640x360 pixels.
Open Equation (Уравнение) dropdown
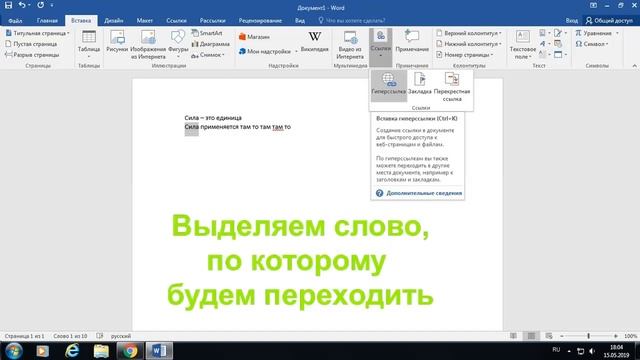click(x=597, y=33)
